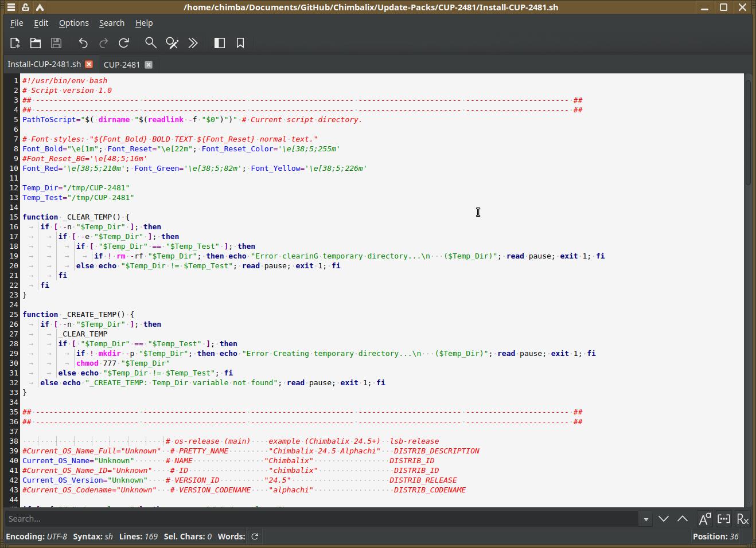Go to next search match arrow
Screen dimensions: 756x548
click(x=664, y=519)
